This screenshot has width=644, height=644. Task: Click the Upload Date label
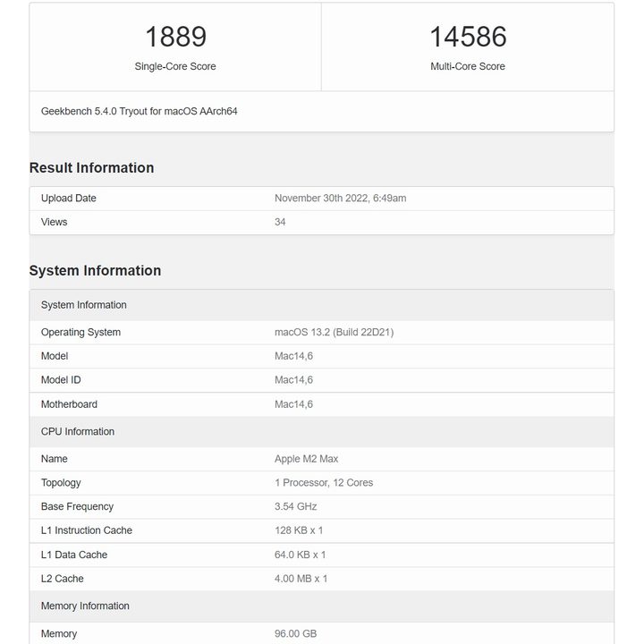click(x=69, y=199)
